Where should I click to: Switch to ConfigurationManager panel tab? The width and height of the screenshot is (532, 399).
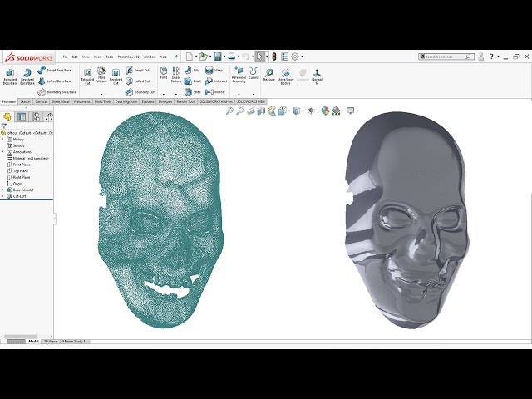click(37, 116)
